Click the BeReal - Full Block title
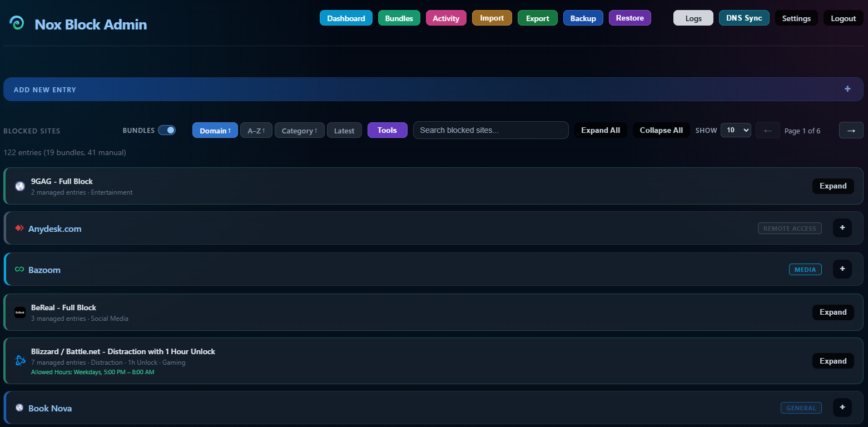 coord(63,307)
